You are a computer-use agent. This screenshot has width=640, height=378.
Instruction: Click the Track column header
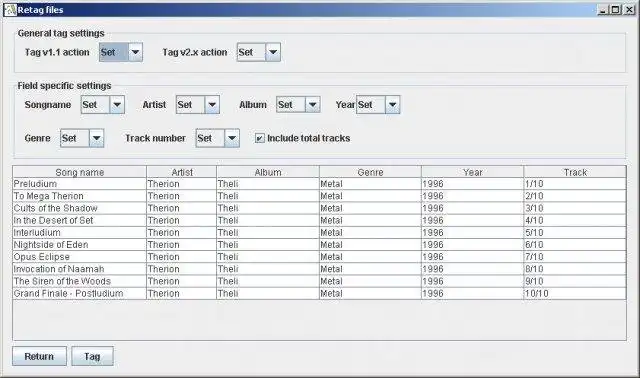pos(575,172)
